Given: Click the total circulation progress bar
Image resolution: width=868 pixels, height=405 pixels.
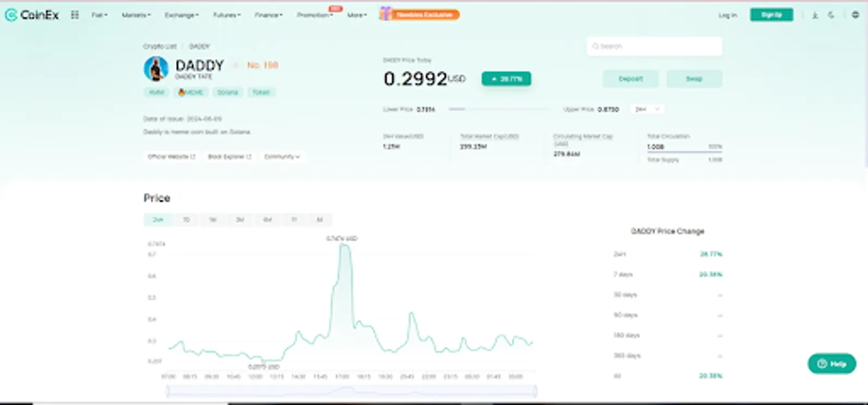Looking at the screenshot, I should (684, 152).
